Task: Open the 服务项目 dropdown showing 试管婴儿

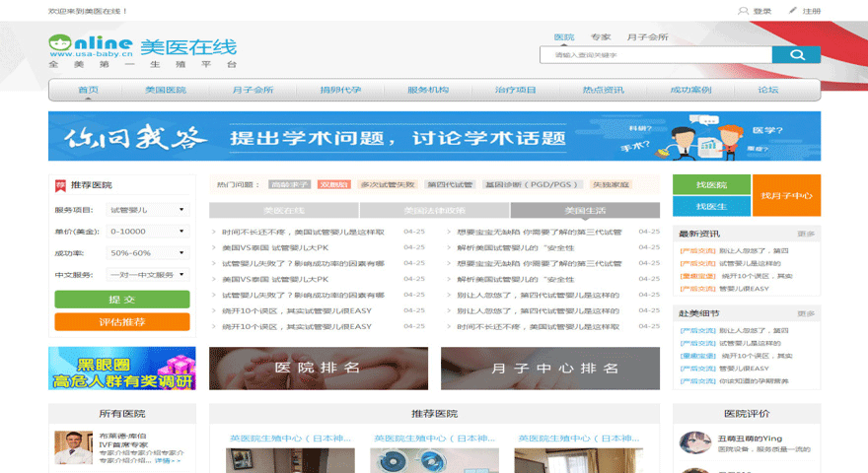Action: click(148, 210)
